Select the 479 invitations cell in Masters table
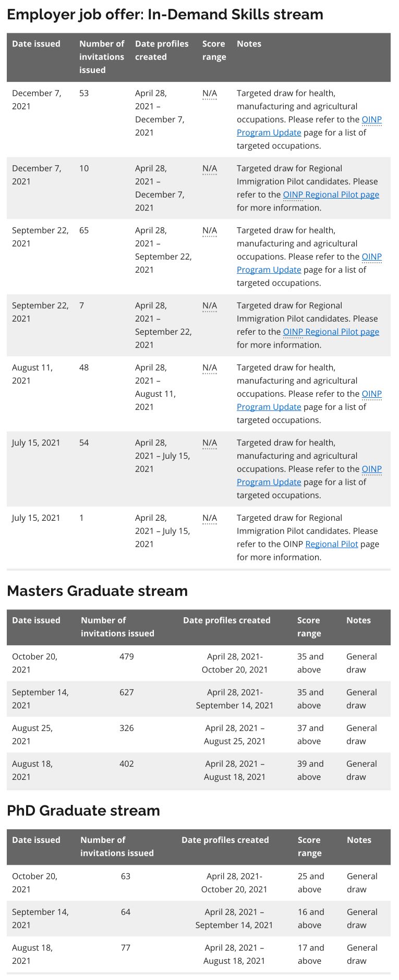This screenshot has width=399, height=980. (x=126, y=656)
